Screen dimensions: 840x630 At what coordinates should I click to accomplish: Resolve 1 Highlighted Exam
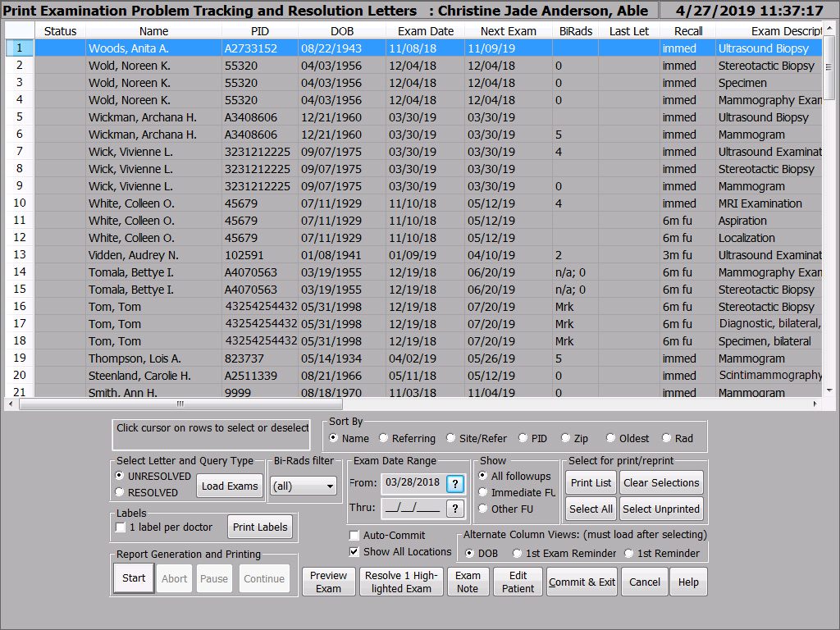point(401,582)
